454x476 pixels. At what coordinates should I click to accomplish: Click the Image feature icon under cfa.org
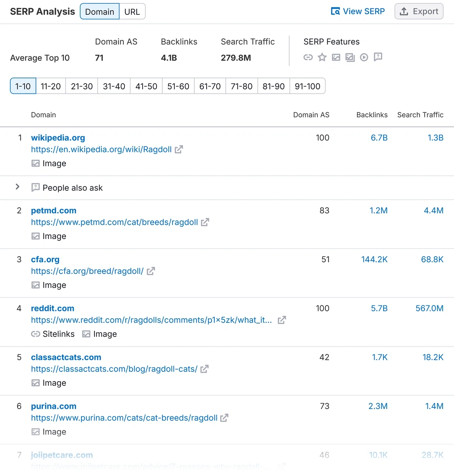tap(36, 285)
